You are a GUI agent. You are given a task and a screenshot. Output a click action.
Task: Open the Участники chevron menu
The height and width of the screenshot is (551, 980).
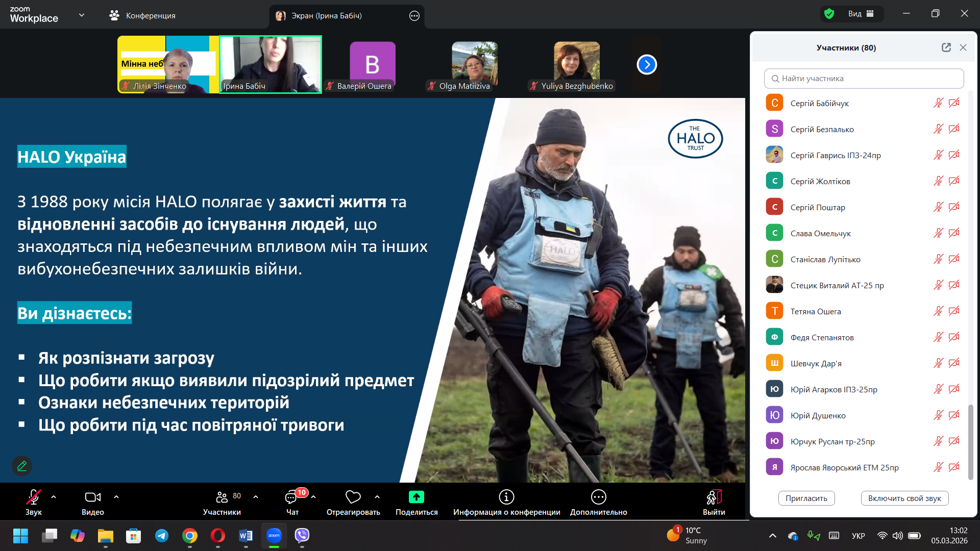[255, 496]
